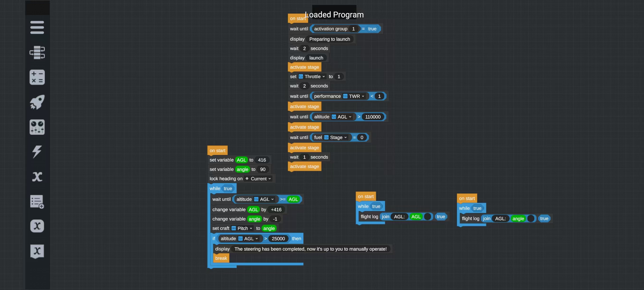The height and width of the screenshot is (290, 644).
Task: Click the 110000 altitude value field
Action: pyautogui.click(x=373, y=117)
